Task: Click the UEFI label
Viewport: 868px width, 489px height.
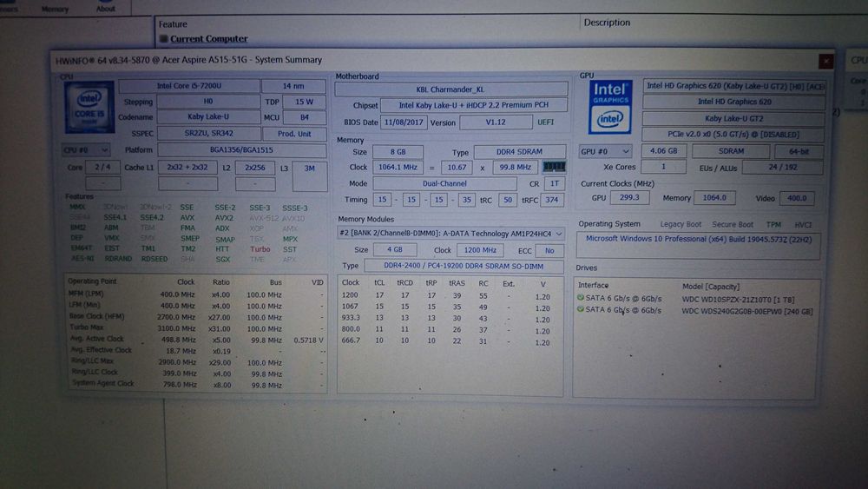Action: pyautogui.click(x=545, y=122)
